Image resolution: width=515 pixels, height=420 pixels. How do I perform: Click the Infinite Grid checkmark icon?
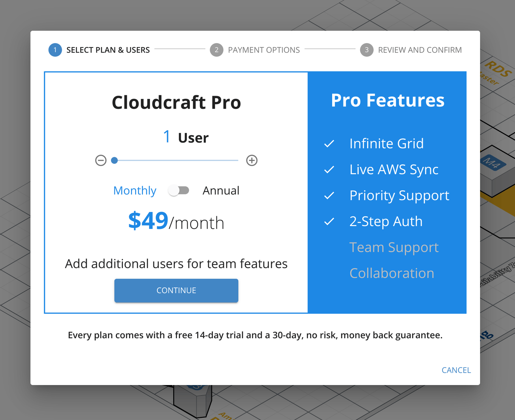click(x=329, y=144)
